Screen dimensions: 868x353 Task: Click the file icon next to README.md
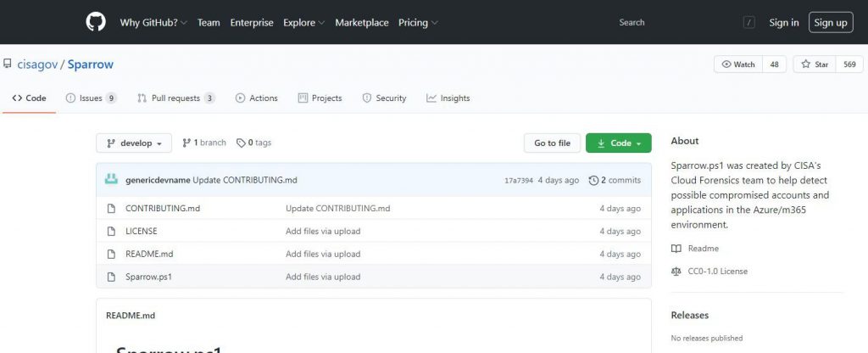coord(111,254)
